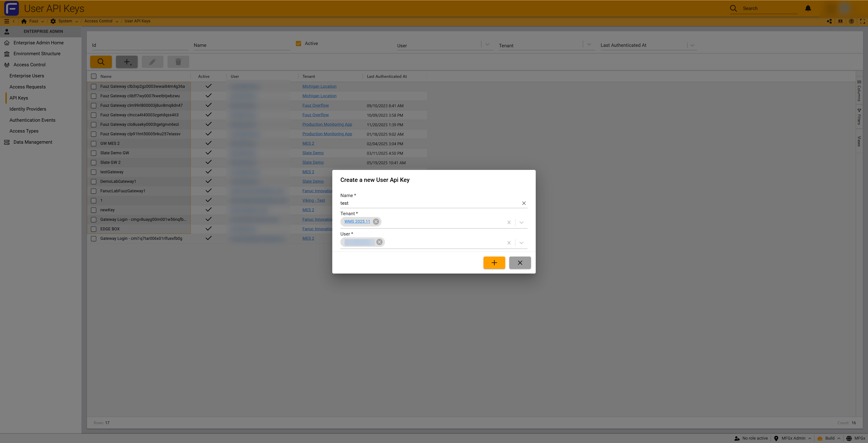Open the dialog User dropdown arrow
This screenshot has height=443, width=868.
click(521, 243)
